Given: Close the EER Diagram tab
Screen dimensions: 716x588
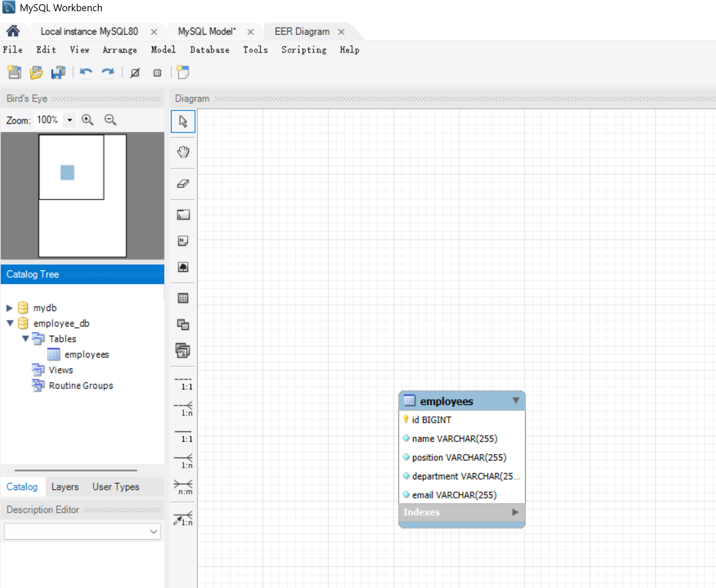Looking at the screenshot, I should [x=341, y=32].
